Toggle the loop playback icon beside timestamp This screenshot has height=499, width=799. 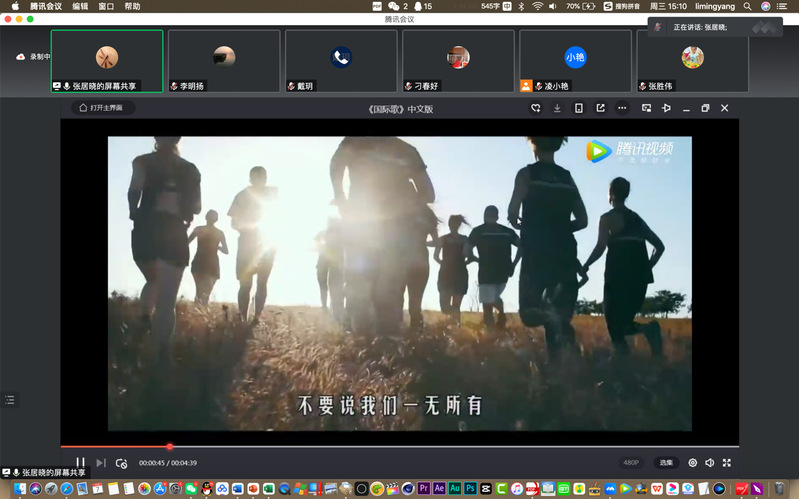(x=121, y=463)
